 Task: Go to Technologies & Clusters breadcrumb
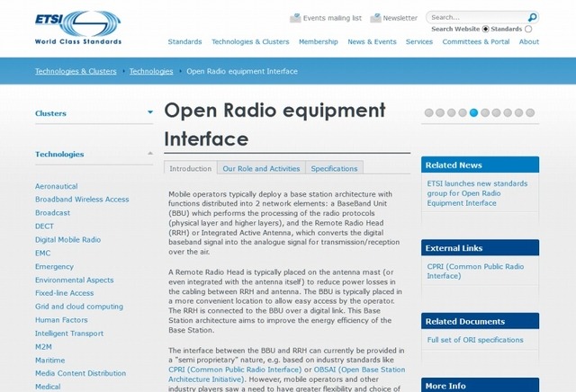click(x=76, y=71)
